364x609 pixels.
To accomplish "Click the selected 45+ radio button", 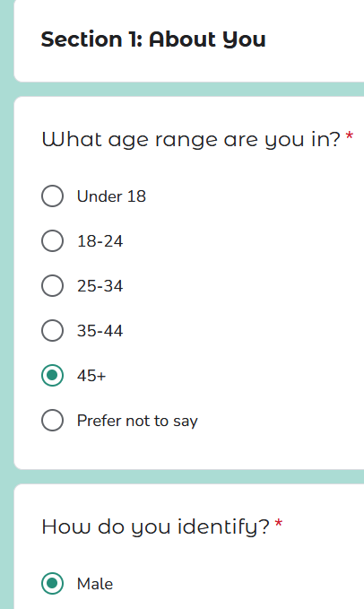I will point(52,375).
